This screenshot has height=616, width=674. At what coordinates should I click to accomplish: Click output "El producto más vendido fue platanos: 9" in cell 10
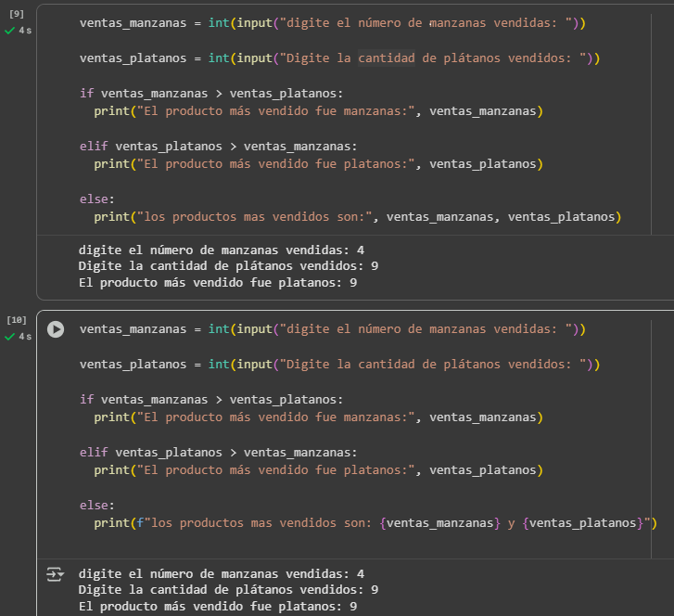click(x=218, y=607)
